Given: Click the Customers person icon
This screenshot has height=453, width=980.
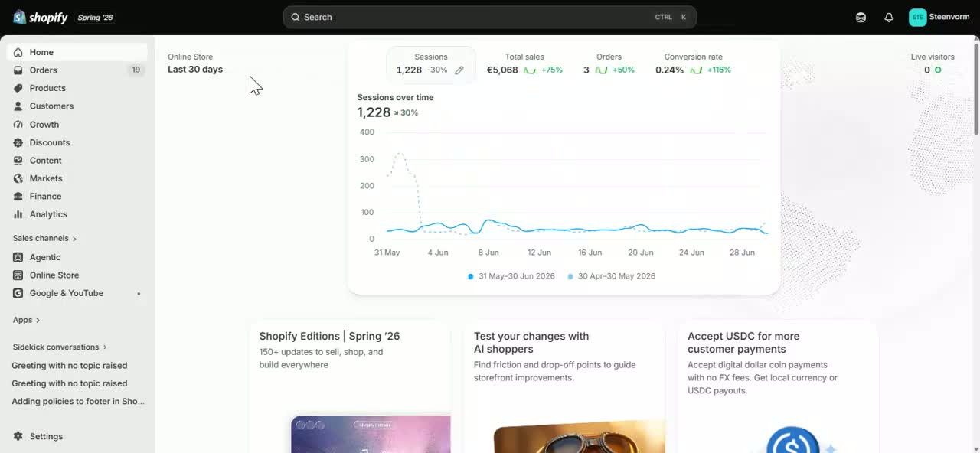Looking at the screenshot, I should (18, 106).
